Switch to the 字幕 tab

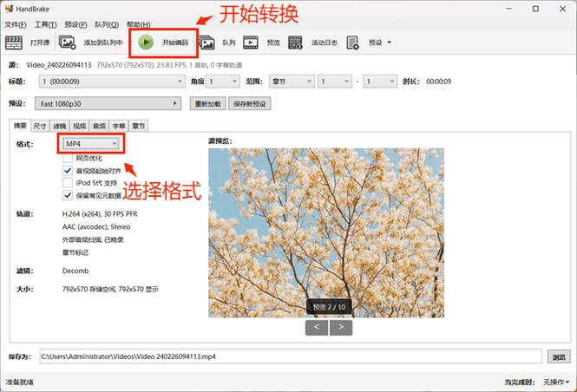pyautogui.click(x=119, y=126)
